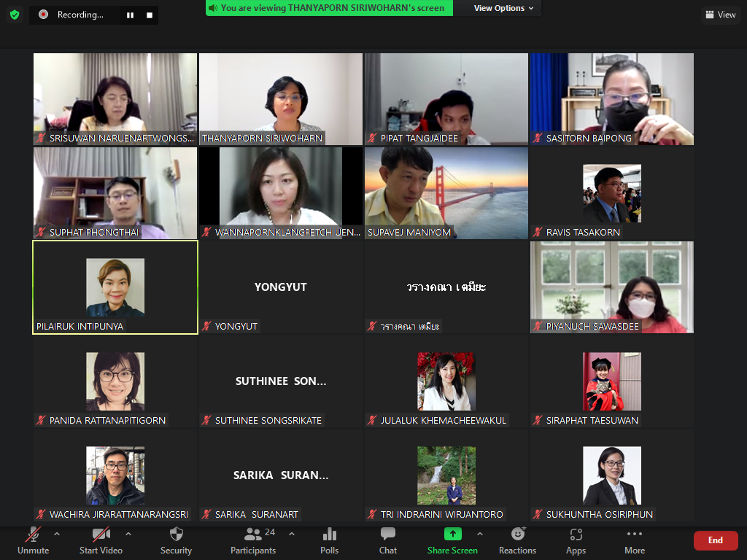Click RAVIS TASAKORN profile picture

[x=612, y=193]
